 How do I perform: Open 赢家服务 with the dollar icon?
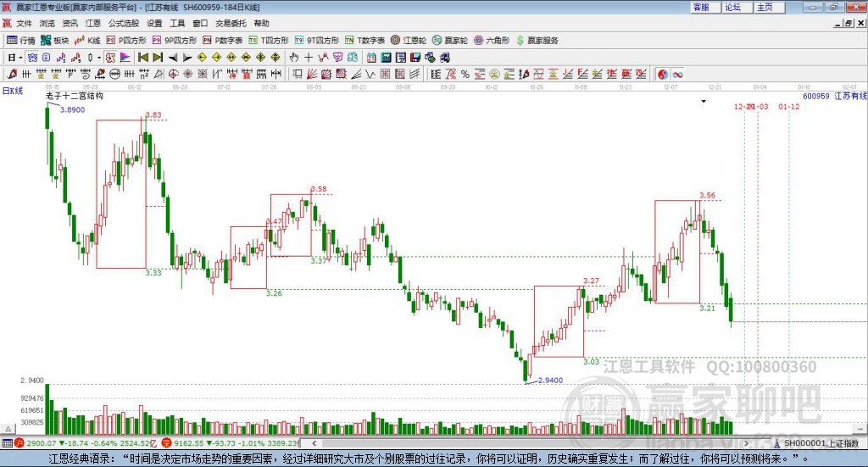click(537, 41)
